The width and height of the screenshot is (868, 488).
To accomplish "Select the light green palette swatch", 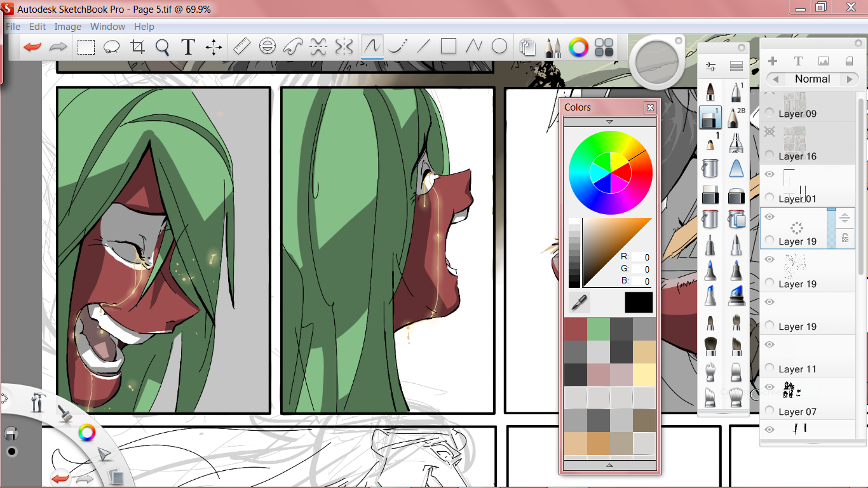I will [598, 329].
